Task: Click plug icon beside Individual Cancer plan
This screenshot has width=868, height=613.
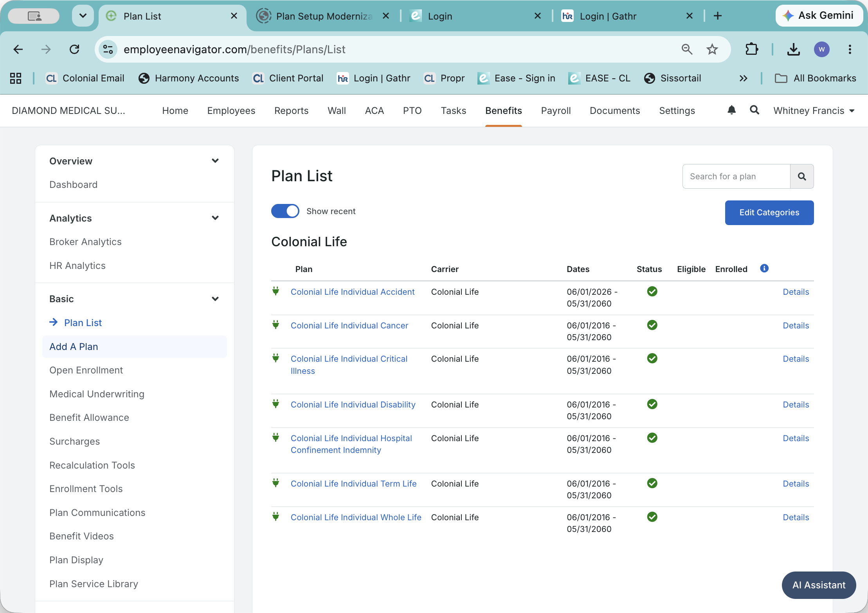Action: pyautogui.click(x=276, y=325)
